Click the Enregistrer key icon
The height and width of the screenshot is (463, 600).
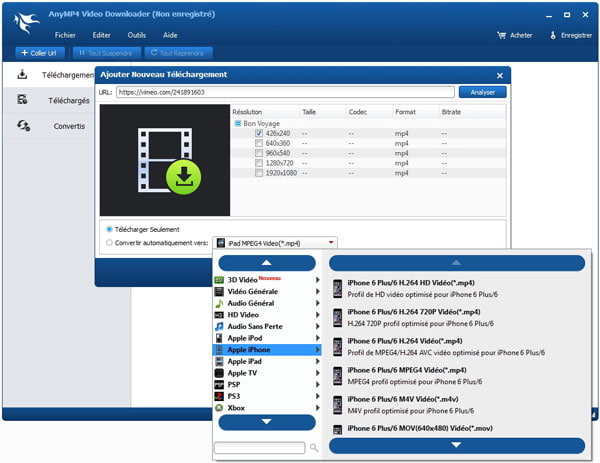(553, 35)
